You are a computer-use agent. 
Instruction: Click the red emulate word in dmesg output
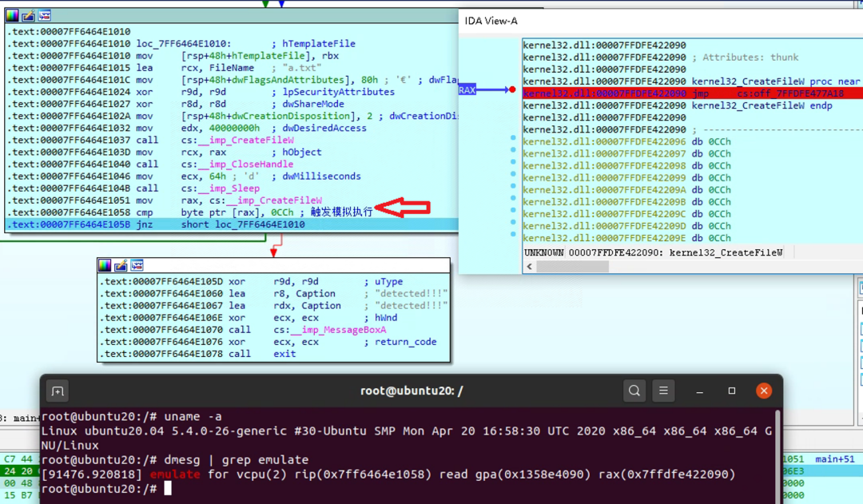pyautogui.click(x=175, y=474)
